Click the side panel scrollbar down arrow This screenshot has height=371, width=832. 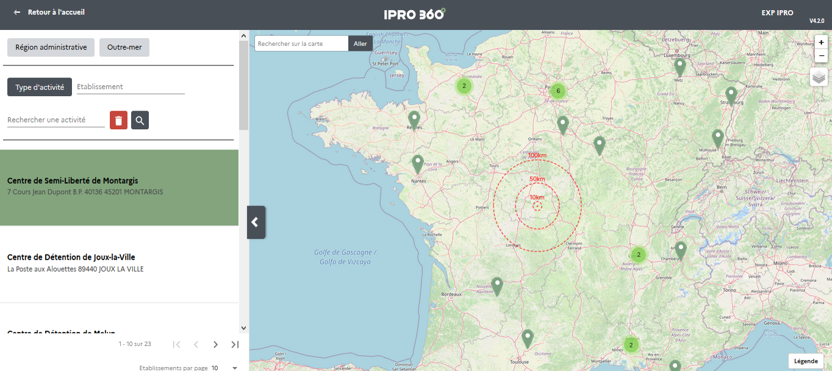244,328
